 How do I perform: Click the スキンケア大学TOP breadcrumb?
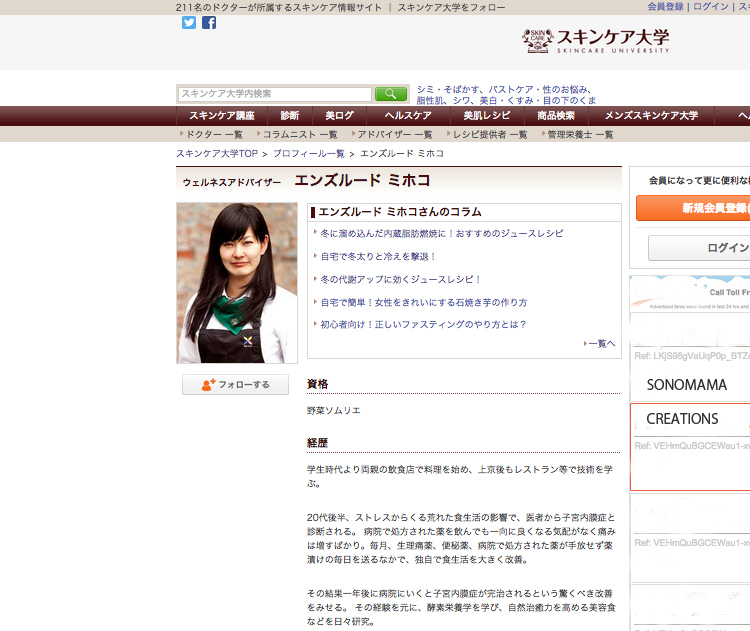[x=217, y=154]
